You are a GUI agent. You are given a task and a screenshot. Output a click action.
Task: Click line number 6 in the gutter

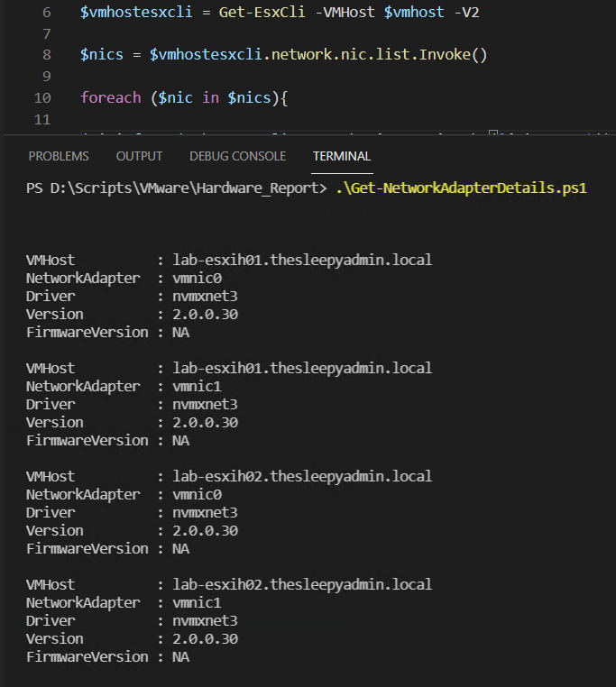point(46,13)
